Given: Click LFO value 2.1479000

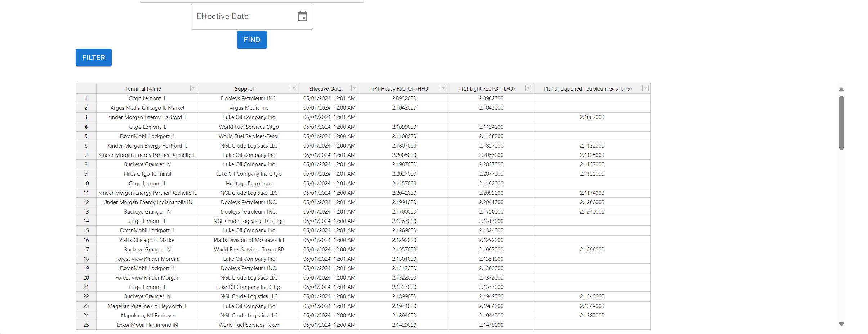Looking at the screenshot, I should tap(491, 325).
